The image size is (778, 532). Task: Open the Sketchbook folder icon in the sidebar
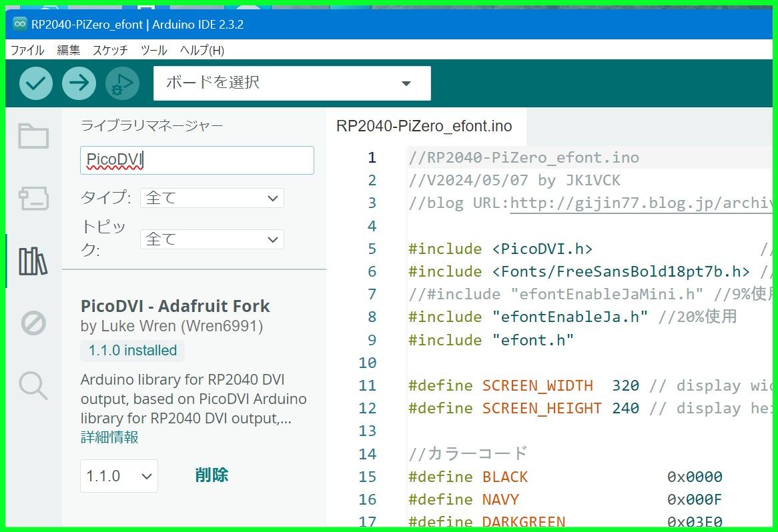pos(33,136)
